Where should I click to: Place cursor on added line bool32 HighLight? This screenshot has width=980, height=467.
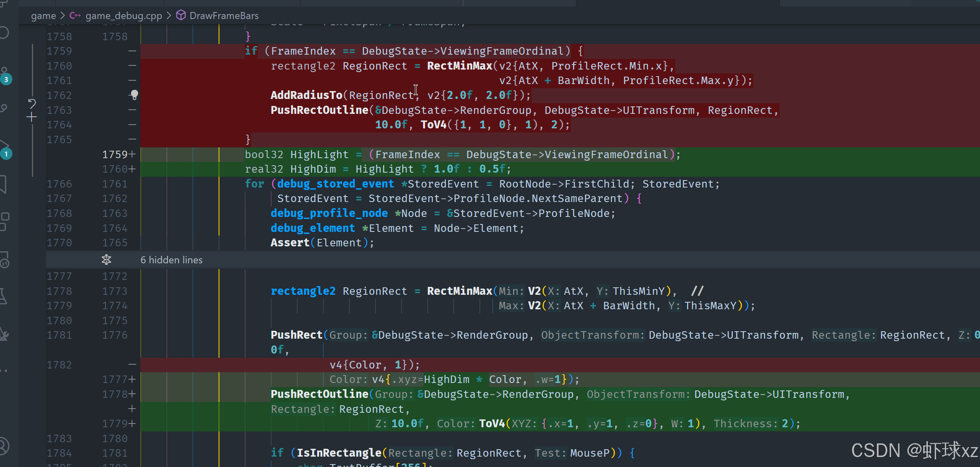[319, 154]
